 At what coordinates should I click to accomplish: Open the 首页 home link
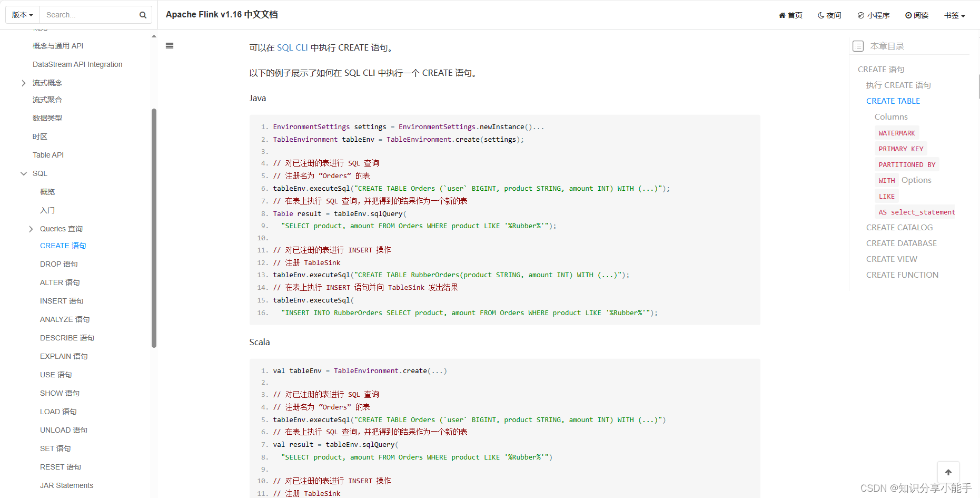(790, 15)
